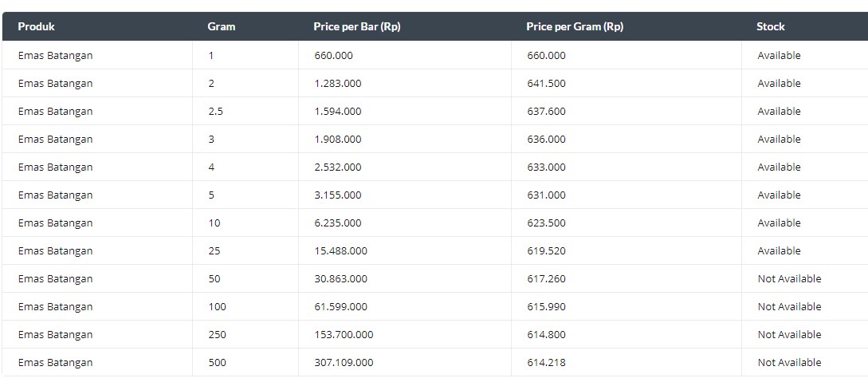Click the Produk column header
Screen dimensions: 868x386
tap(36, 26)
